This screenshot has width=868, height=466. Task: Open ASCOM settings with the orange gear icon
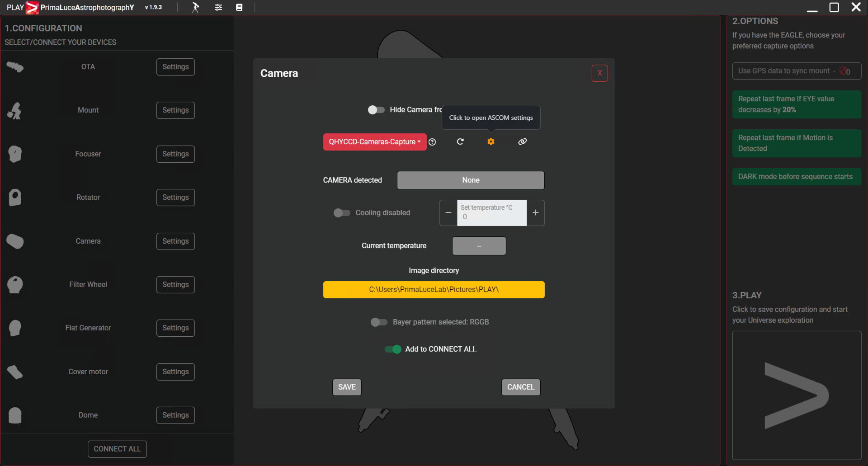pos(491,141)
